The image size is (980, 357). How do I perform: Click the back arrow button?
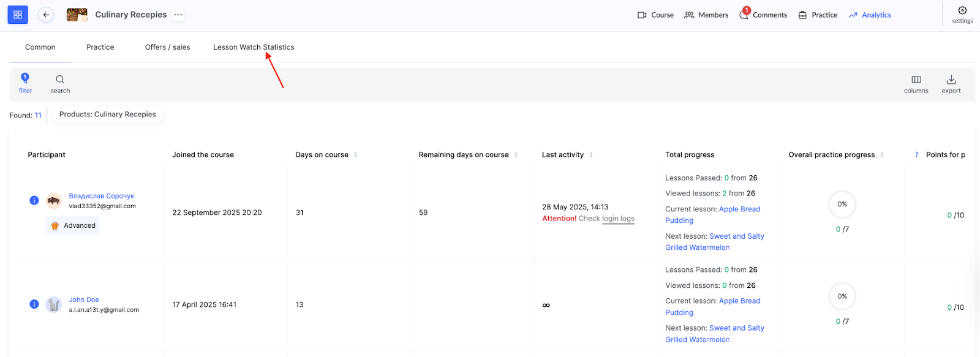[46, 15]
